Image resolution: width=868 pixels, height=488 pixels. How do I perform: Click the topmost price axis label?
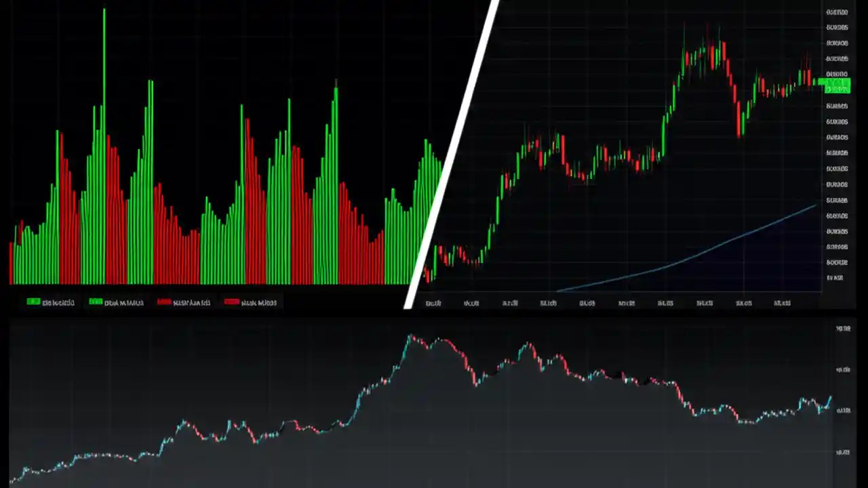(836, 12)
